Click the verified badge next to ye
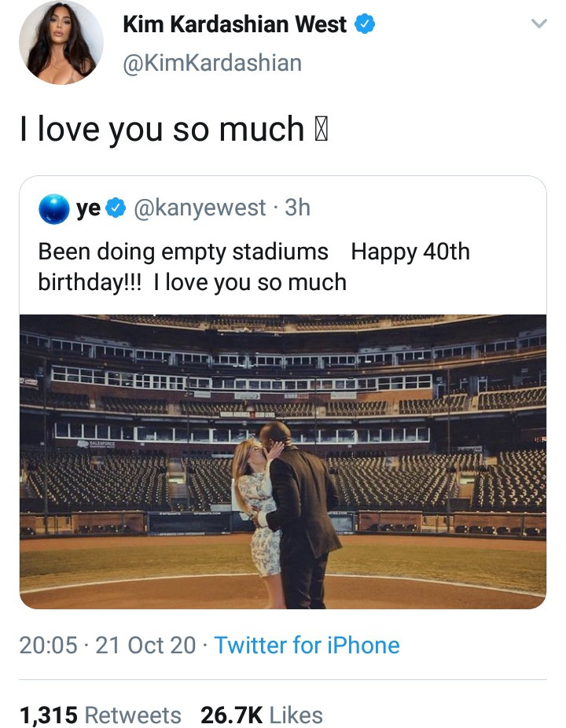 click(x=115, y=208)
